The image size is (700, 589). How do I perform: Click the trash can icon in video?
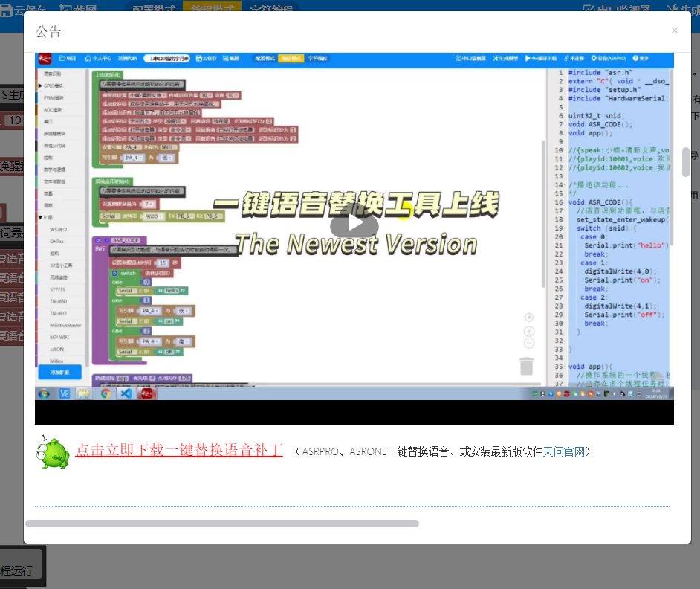coord(527,366)
